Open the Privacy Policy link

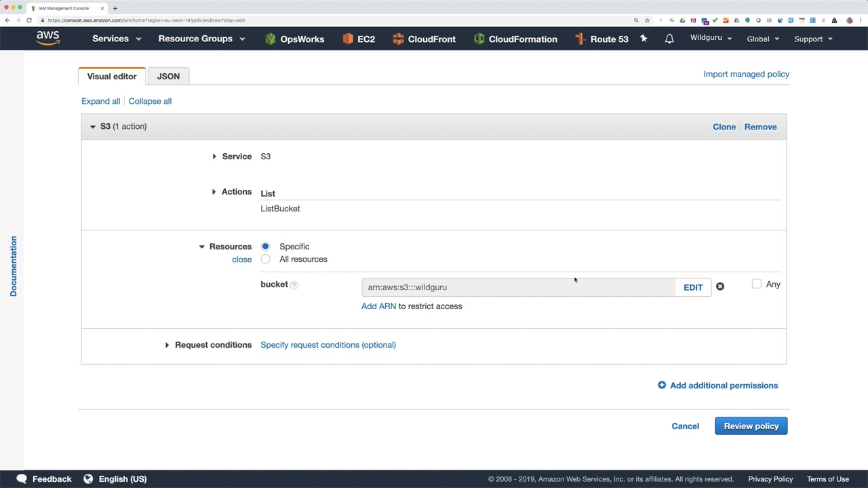pyautogui.click(x=770, y=479)
